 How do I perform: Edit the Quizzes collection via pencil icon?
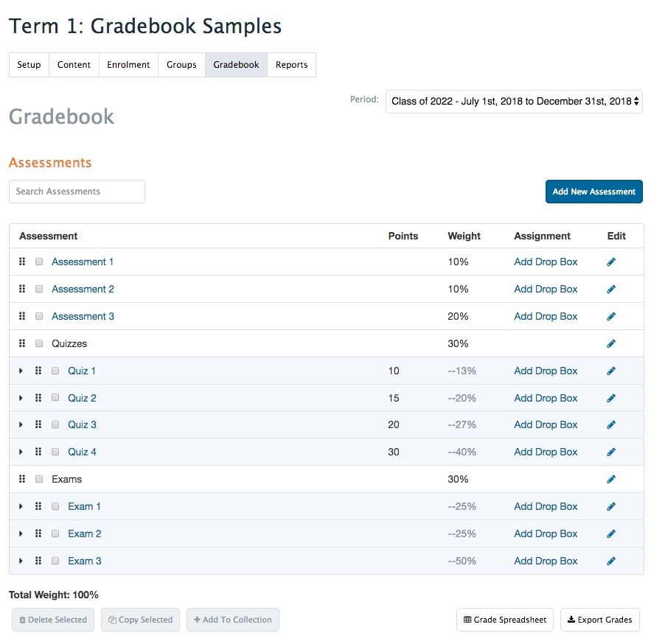tap(611, 344)
